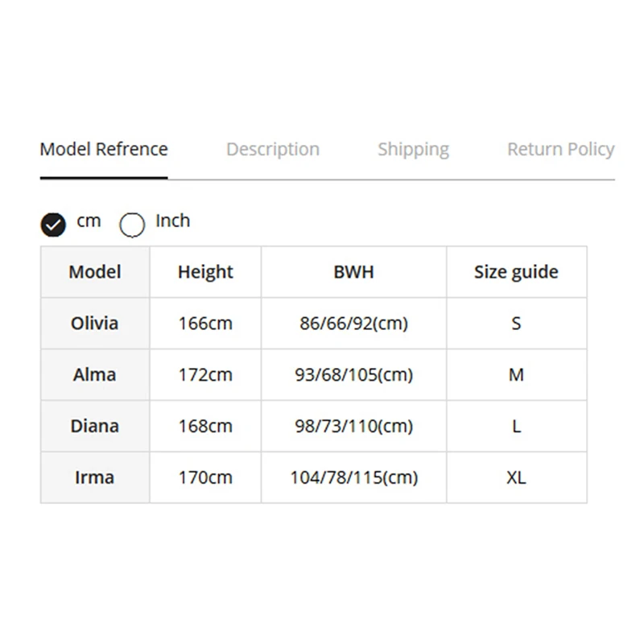Click Olivia's 166cm height cell
Image resolution: width=644 pixels, height=644 pixels.
coord(205,324)
